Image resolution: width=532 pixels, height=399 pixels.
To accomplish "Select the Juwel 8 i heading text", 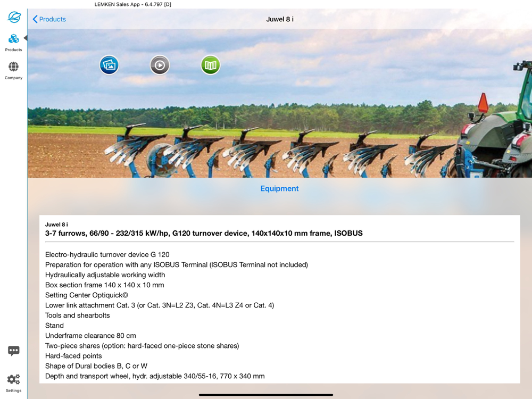I will [56, 225].
